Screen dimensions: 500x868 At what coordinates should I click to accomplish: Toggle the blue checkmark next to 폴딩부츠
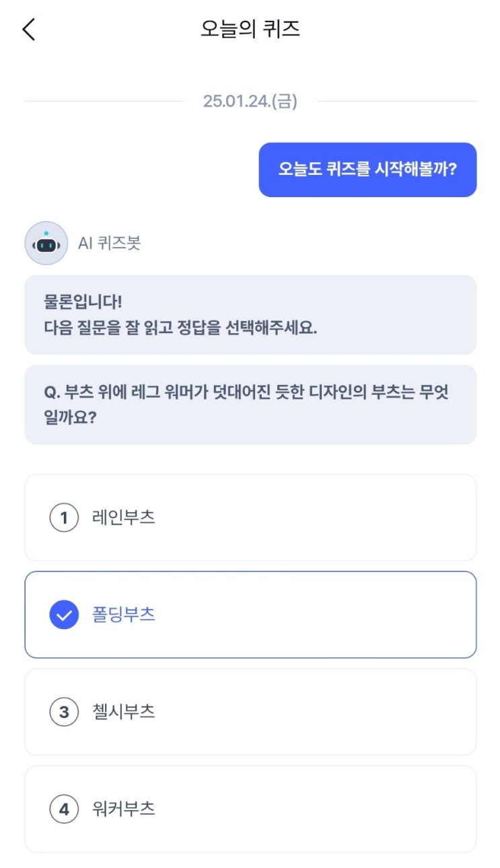click(x=64, y=614)
